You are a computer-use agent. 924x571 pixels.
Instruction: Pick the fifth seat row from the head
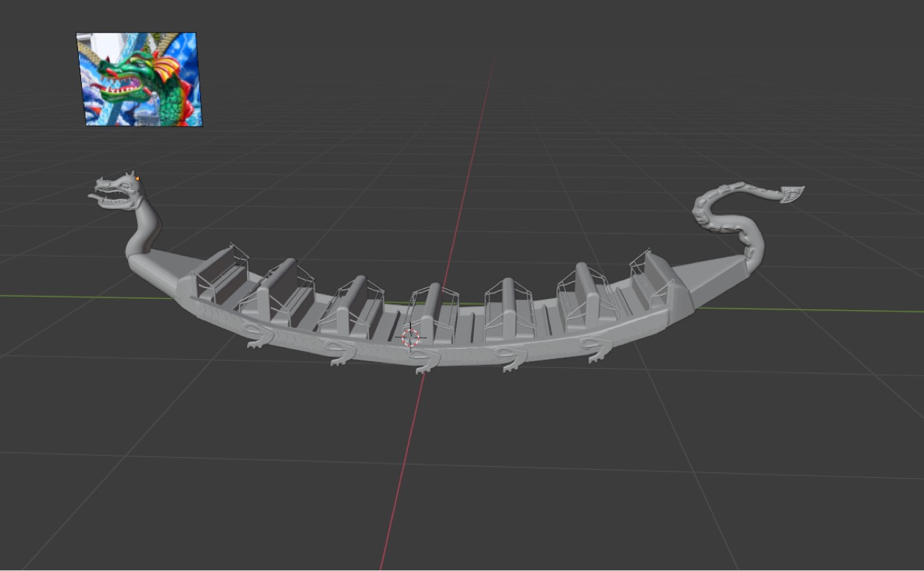(508, 305)
